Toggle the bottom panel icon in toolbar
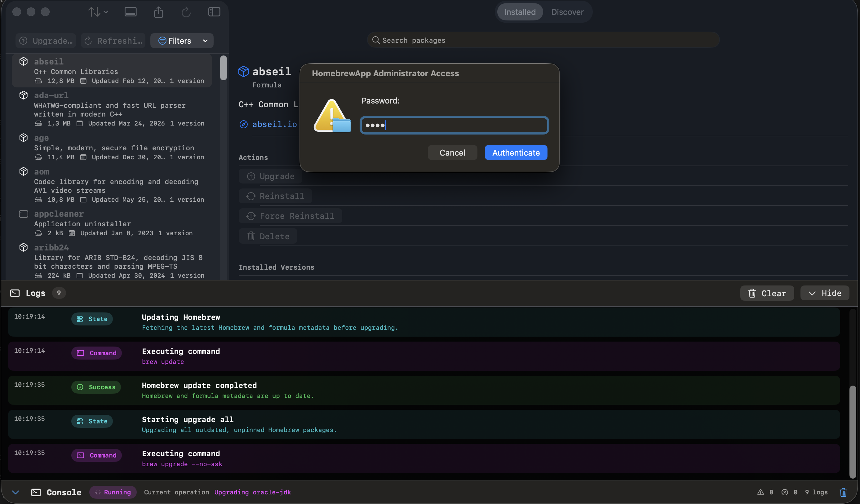The height and width of the screenshot is (504, 860). pos(131,12)
